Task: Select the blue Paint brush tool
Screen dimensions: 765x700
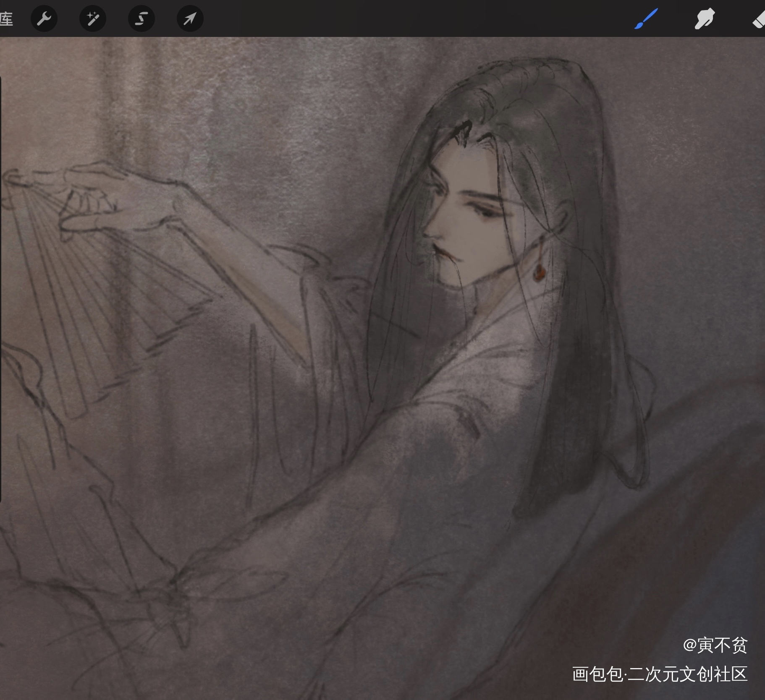Action: [x=646, y=19]
